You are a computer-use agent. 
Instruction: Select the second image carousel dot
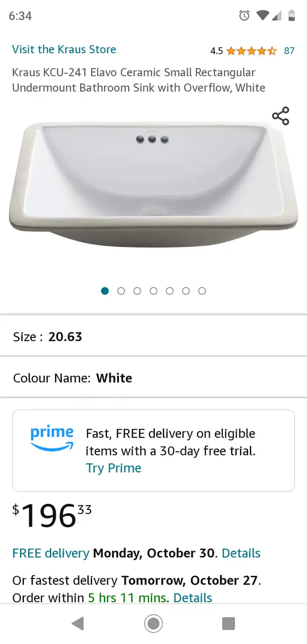point(121,291)
